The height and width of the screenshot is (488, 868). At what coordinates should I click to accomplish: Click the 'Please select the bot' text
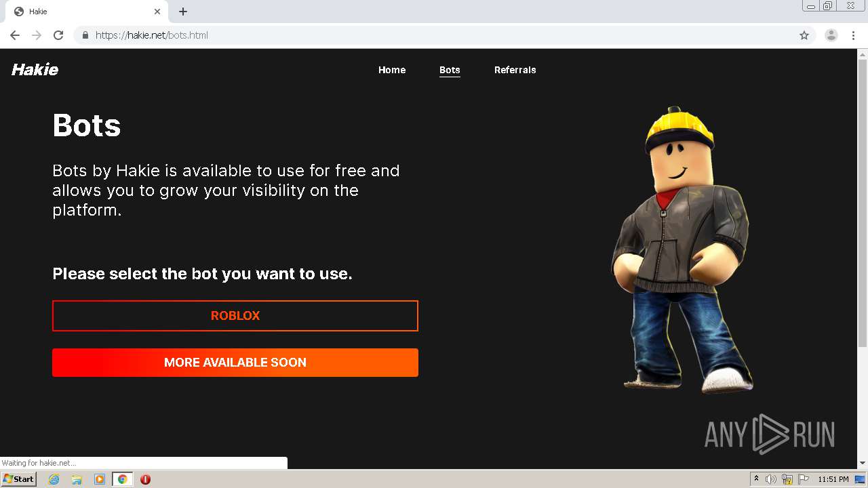click(202, 274)
